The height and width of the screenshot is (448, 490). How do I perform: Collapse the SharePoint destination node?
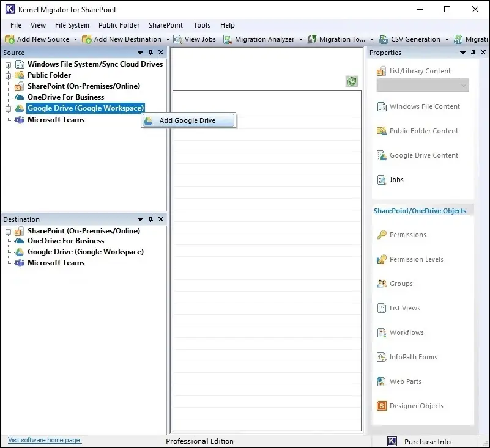coord(8,232)
